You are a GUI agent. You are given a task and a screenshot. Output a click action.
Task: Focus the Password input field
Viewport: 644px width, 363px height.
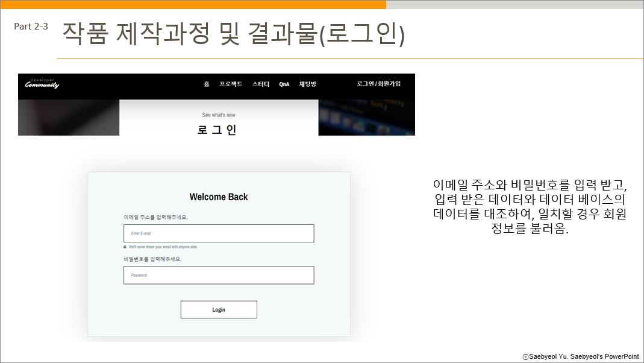click(219, 275)
